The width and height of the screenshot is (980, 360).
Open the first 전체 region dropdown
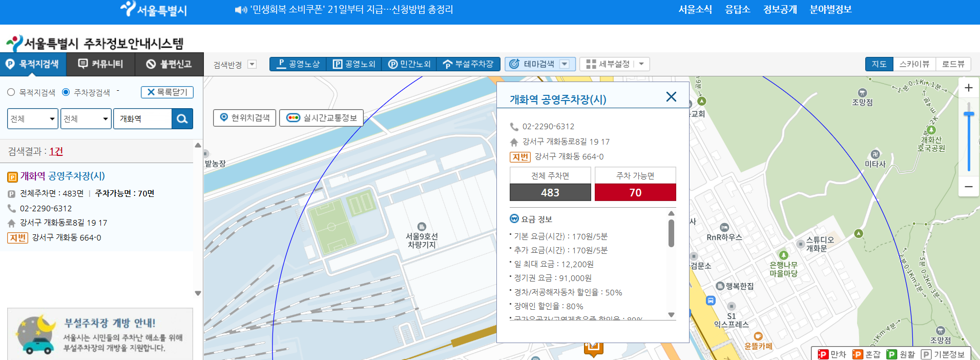pos(33,118)
